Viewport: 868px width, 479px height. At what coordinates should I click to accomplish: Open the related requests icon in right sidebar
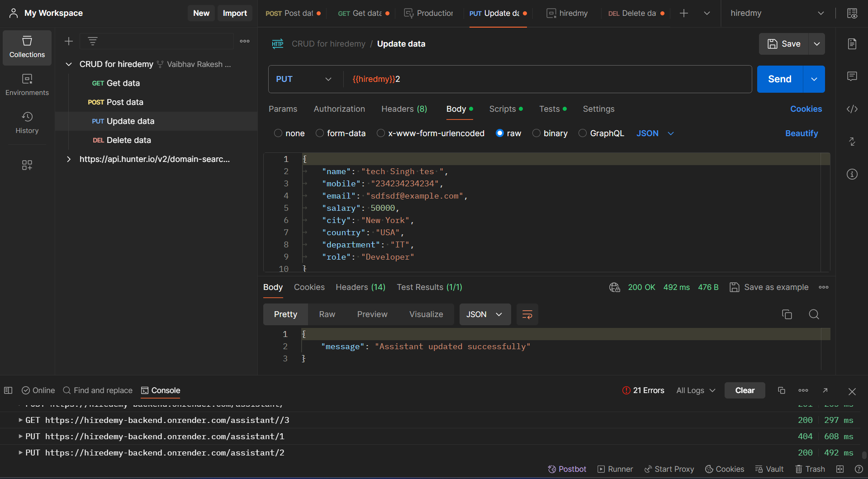coord(852,142)
